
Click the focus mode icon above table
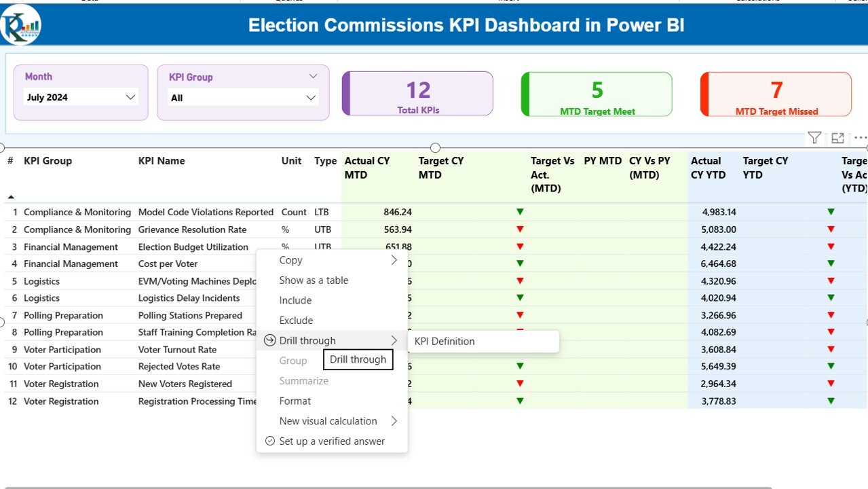coord(838,138)
